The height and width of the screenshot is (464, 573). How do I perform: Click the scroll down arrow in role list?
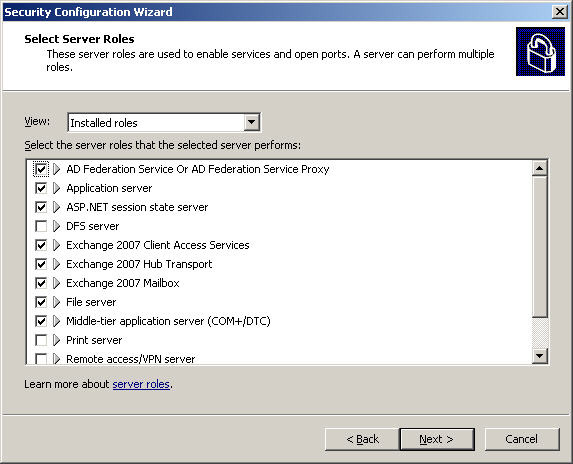(540, 355)
